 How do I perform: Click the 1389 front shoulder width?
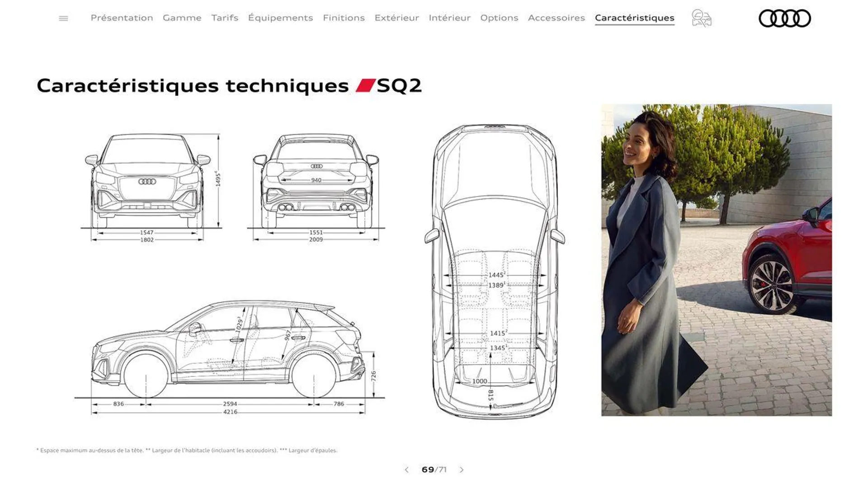[x=496, y=285]
